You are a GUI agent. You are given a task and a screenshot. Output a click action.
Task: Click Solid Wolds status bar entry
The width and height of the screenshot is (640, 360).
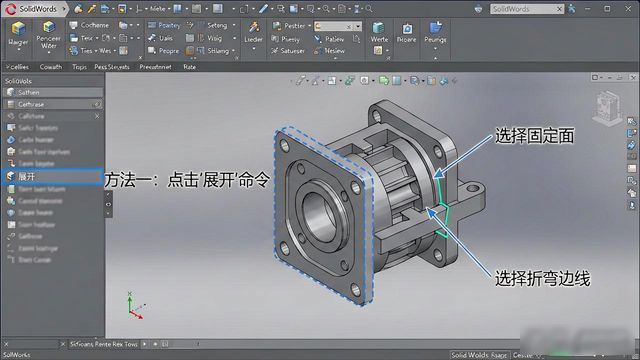[x=479, y=355]
